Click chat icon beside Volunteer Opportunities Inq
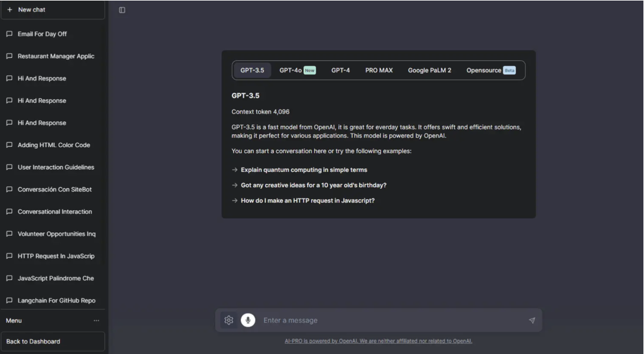644x354 pixels. click(9, 233)
